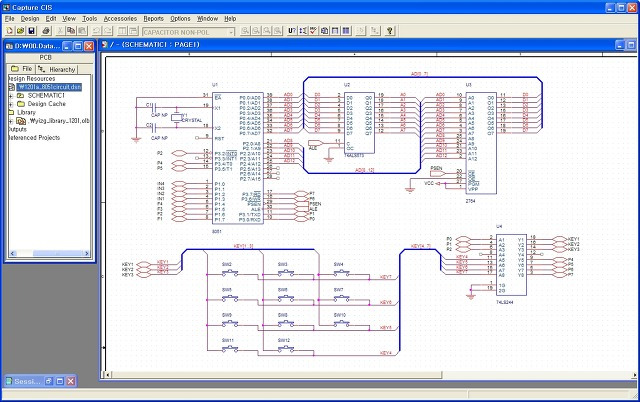Image resolution: width=640 pixels, height=402 pixels.
Task: Open the Tools menu
Action: 89,18
